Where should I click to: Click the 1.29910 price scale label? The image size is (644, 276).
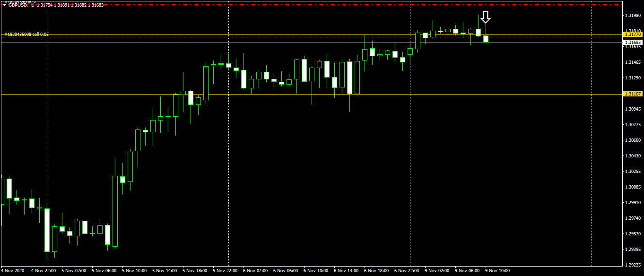[633, 202]
